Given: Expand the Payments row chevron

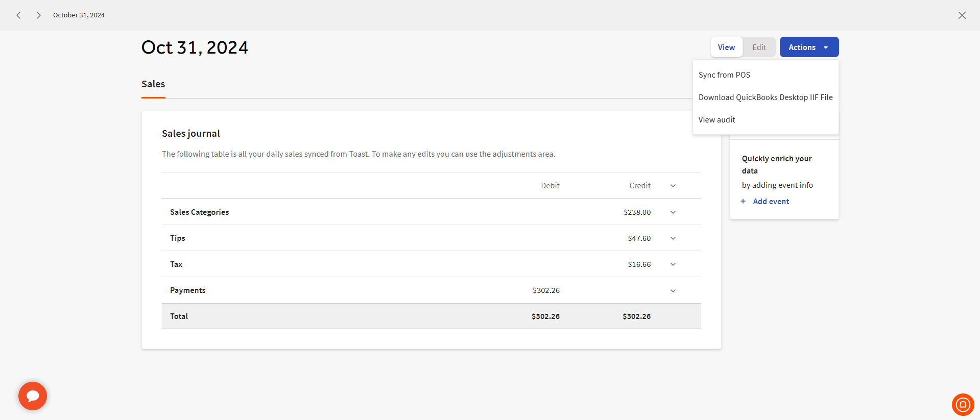Looking at the screenshot, I should (x=673, y=291).
